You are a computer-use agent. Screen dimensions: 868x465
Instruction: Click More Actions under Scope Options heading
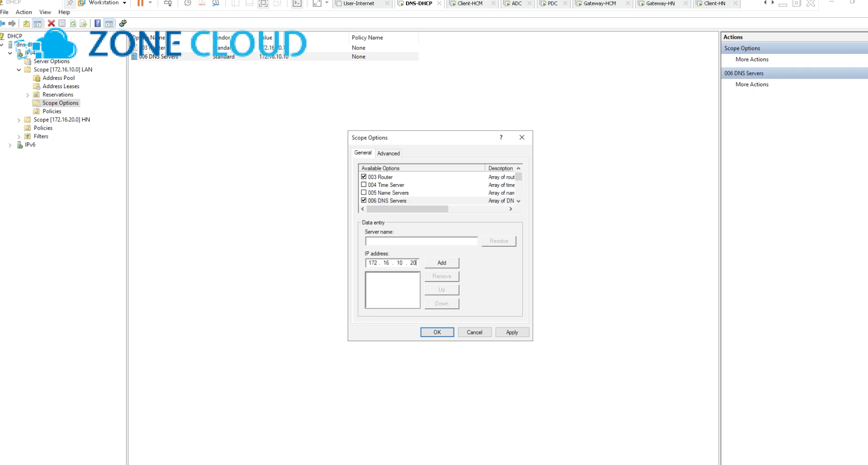click(752, 59)
